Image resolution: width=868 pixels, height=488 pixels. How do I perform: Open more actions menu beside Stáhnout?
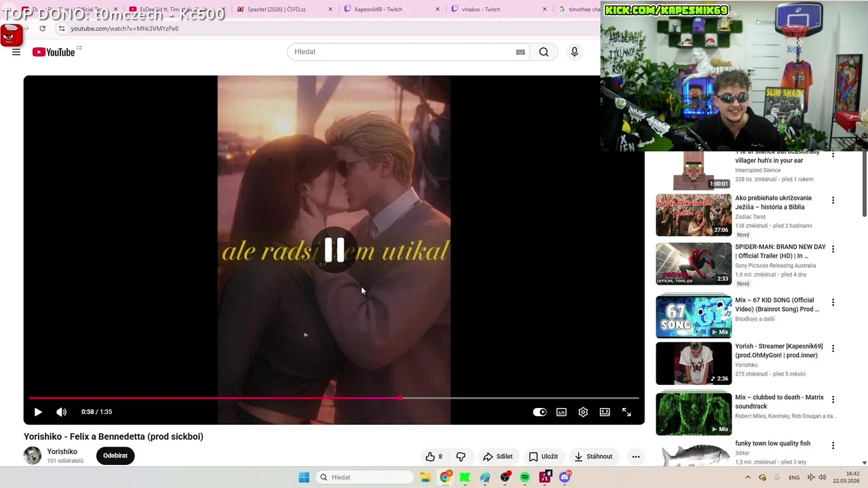click(635, 457)
